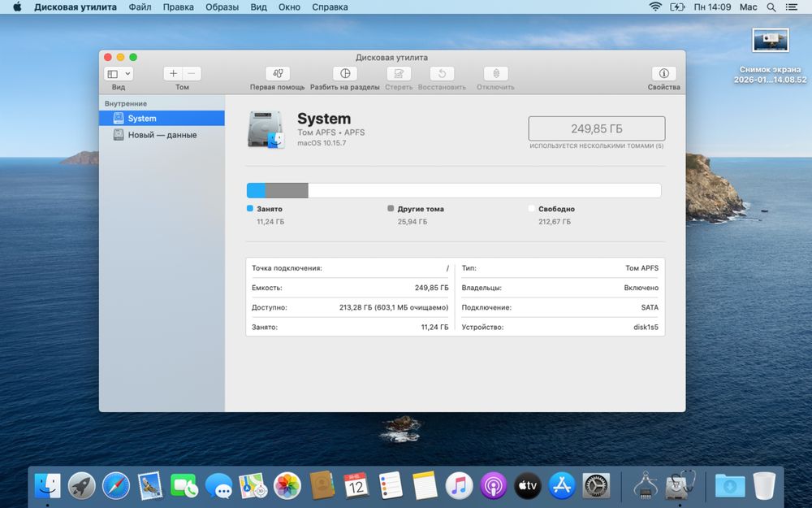812x508 pixels.
Task: Open Music from the Dock
Action: (459, 486)
